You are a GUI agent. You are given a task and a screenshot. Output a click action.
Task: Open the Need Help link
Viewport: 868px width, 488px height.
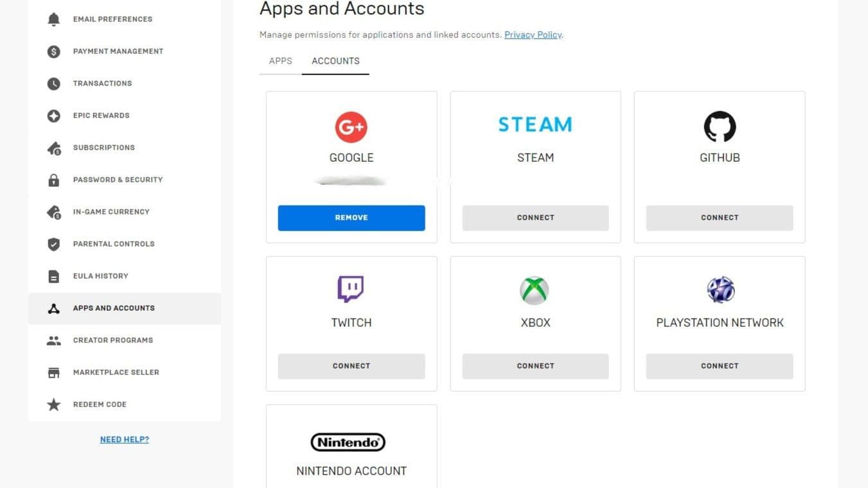pos(125,440)
